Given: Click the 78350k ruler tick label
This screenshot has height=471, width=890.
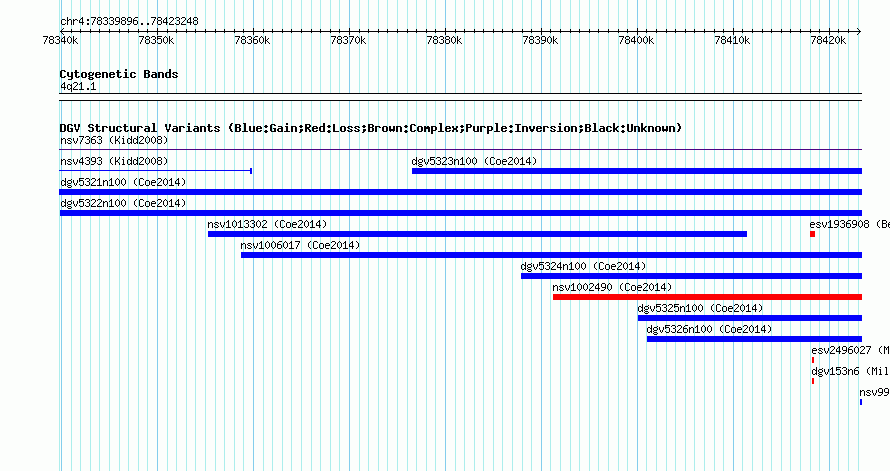Looking at the screenshot, I should (156, 40).
